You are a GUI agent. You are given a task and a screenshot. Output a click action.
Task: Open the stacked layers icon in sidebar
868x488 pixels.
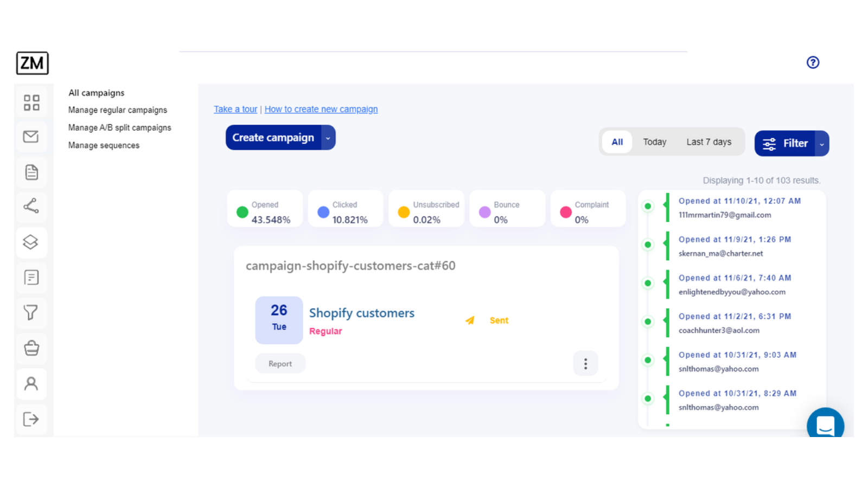(31, 242)
